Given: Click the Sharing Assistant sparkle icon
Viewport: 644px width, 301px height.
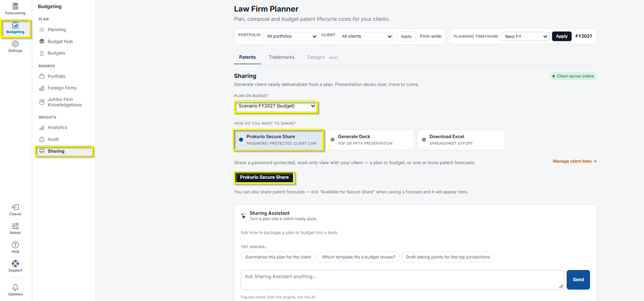Looking at the screenshot, I should (x=244, y=215).
